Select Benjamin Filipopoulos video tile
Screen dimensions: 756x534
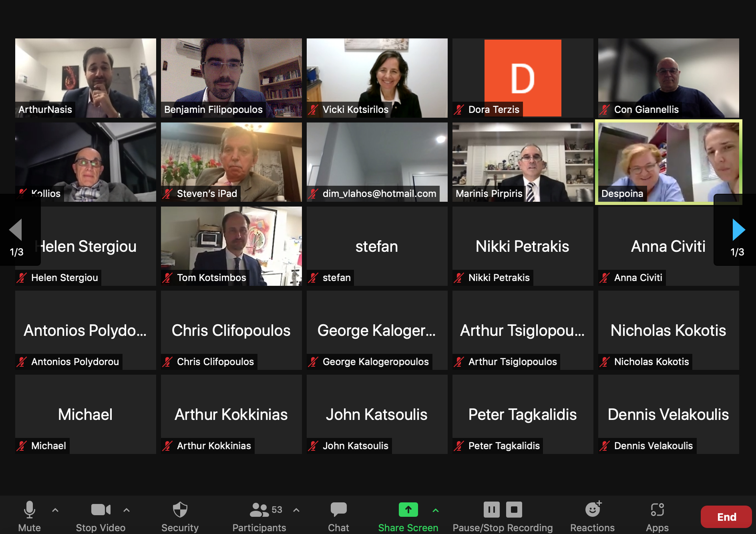click(x=231, y=78)
